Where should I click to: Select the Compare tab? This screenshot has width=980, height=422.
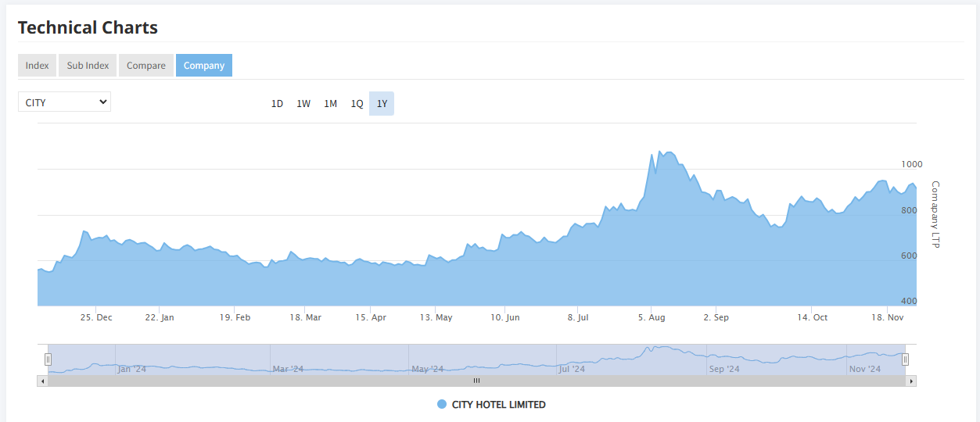[x=146, y=66]
